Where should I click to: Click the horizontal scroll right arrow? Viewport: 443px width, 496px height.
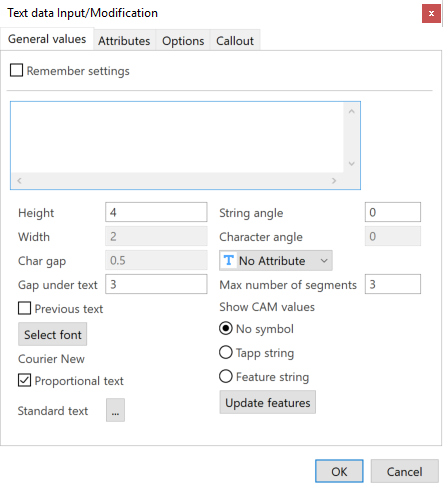coord(334,181)
